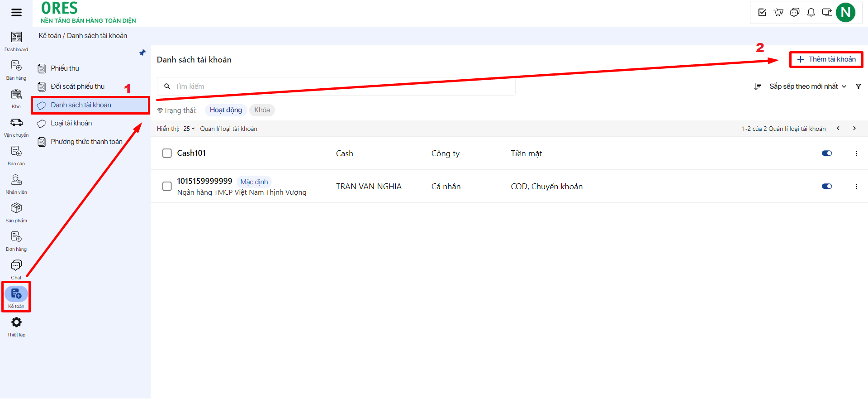The width and height of the screenshot is (868, 403).
Task: Unpin the sidebar with pin icon
Action: tap(142, 53)
